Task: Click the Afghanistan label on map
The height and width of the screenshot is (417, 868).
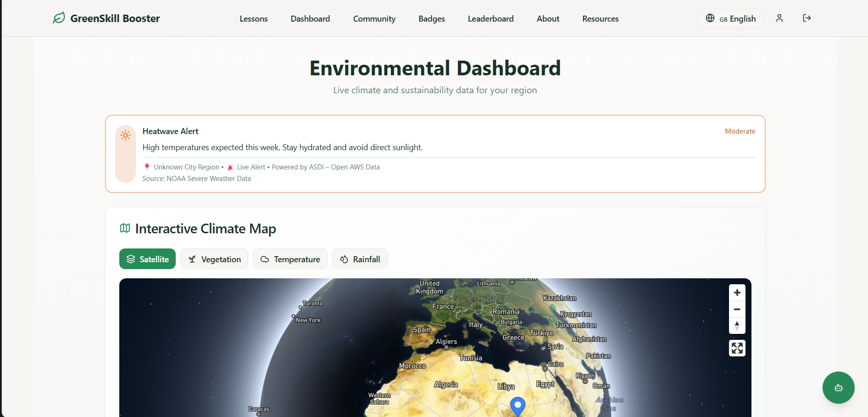Action: point(589,339)
